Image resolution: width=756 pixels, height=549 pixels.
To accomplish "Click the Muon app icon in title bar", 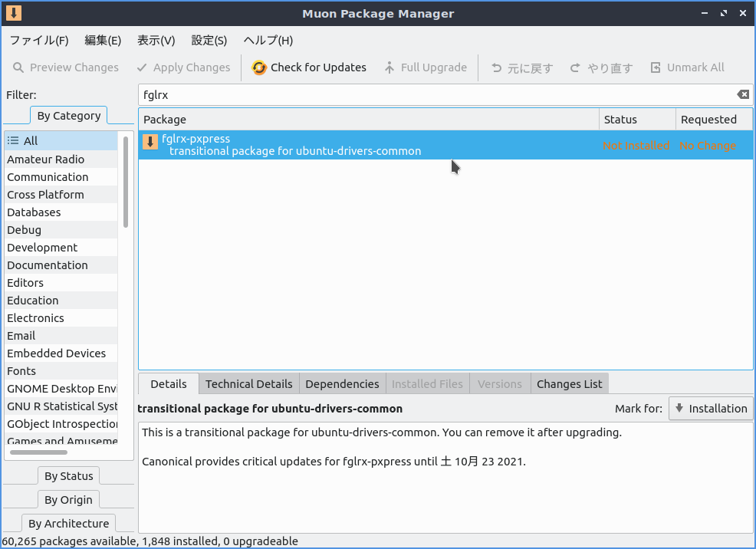I will coord(14,13).
